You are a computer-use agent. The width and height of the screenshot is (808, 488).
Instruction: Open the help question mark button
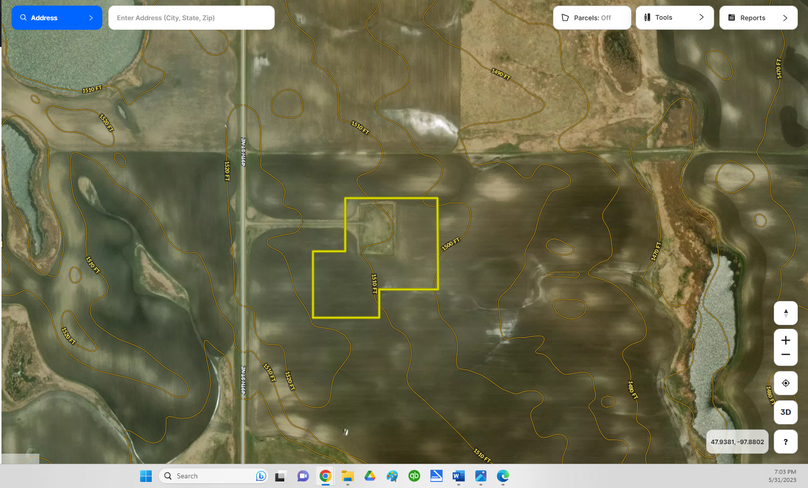pyautogui.click(x=785, y=441)
